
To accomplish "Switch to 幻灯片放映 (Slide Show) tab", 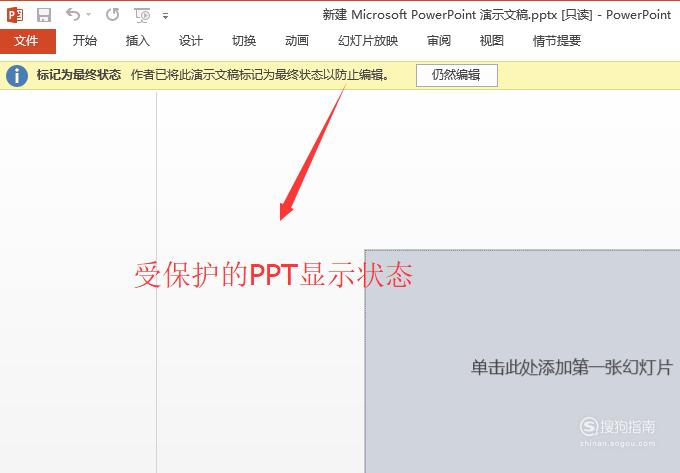I will point(368,41).
